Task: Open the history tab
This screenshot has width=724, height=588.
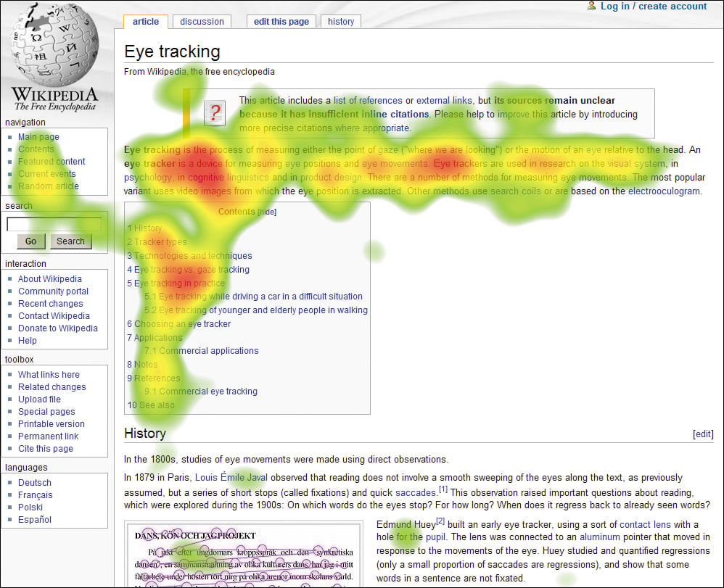Action: click(x=340, y=22)
